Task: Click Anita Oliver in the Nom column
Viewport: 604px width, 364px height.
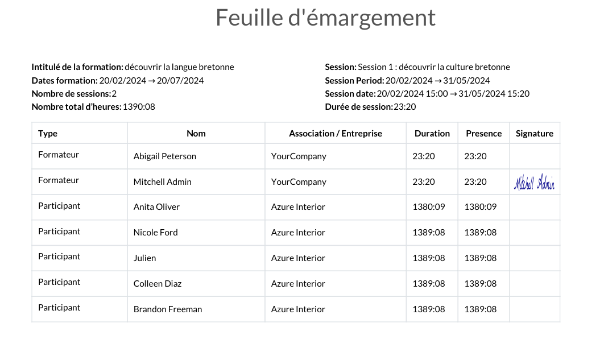Action: 156,207
